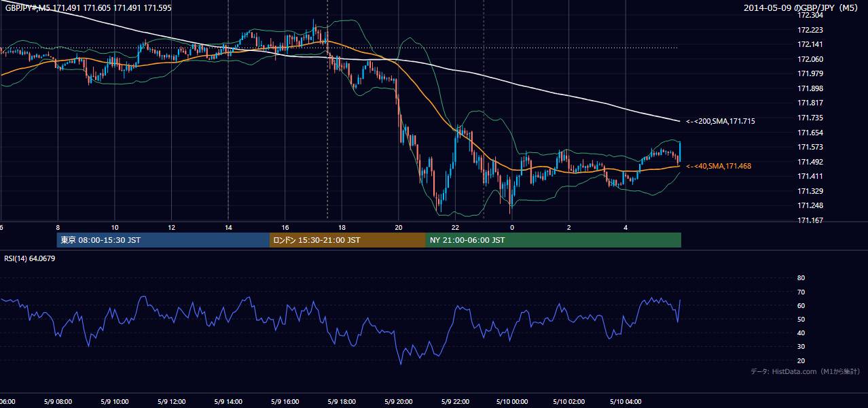Click price axis value 171.329
Image resolution: width=868 pixels, height=408 pixels.
[x=810, y=191]
